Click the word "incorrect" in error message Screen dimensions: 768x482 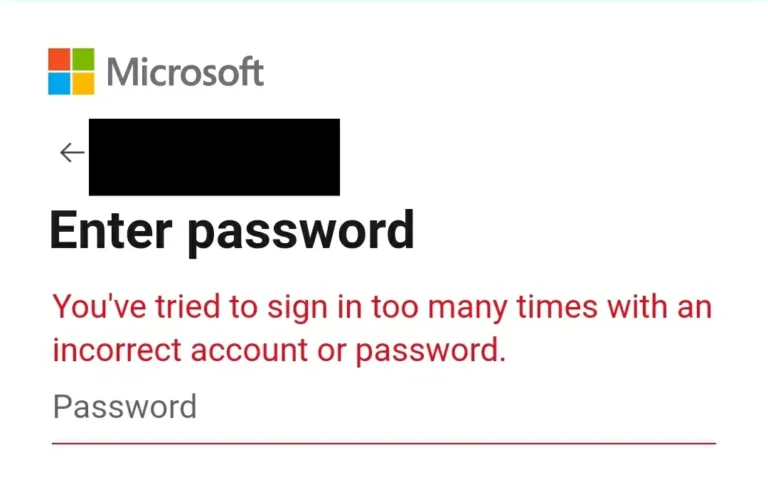(118, 351)
